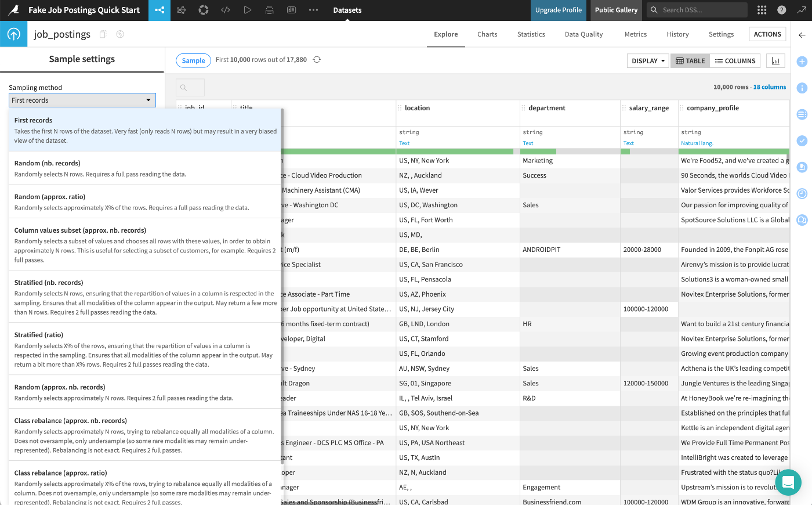Image resolution: width=812 pixels, height=505 pixels.
Task: Click the salary_range column header
Action: pos(649,108)
